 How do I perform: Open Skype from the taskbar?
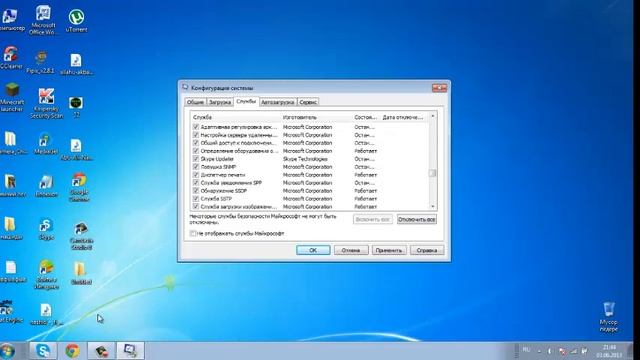(43, 351)
